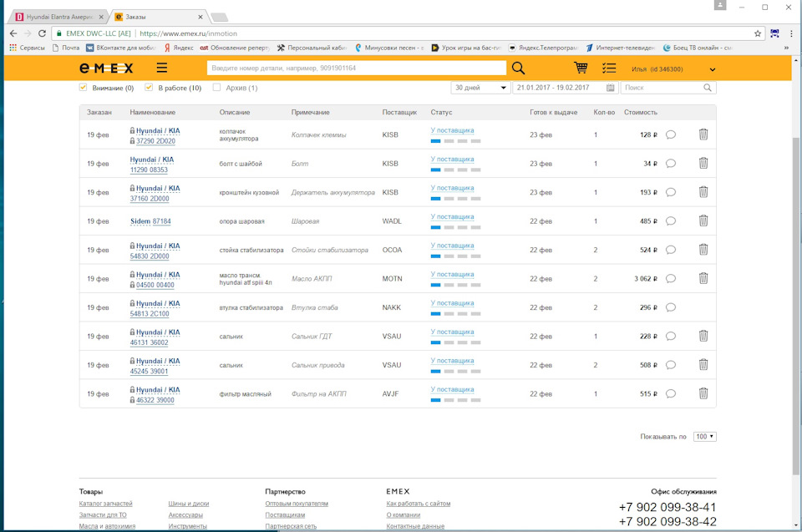Select the Заказы browser tab

[159, 17]
